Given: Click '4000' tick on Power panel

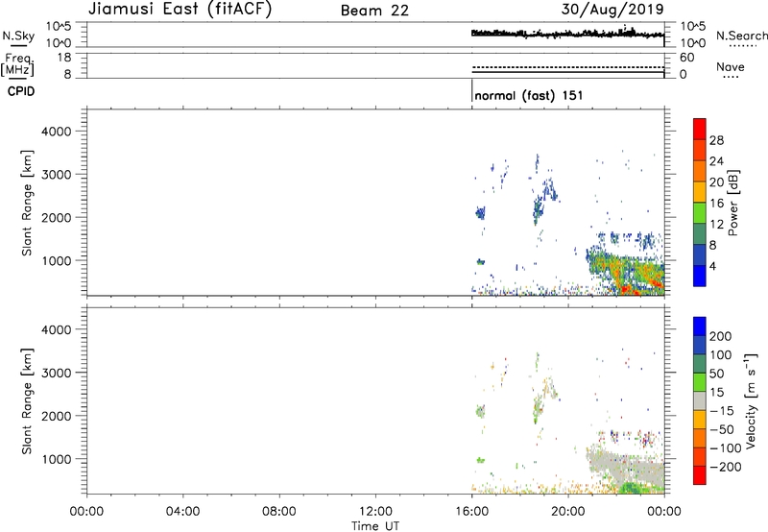Looking at the screenshot, I should click(x=57, y=132).
